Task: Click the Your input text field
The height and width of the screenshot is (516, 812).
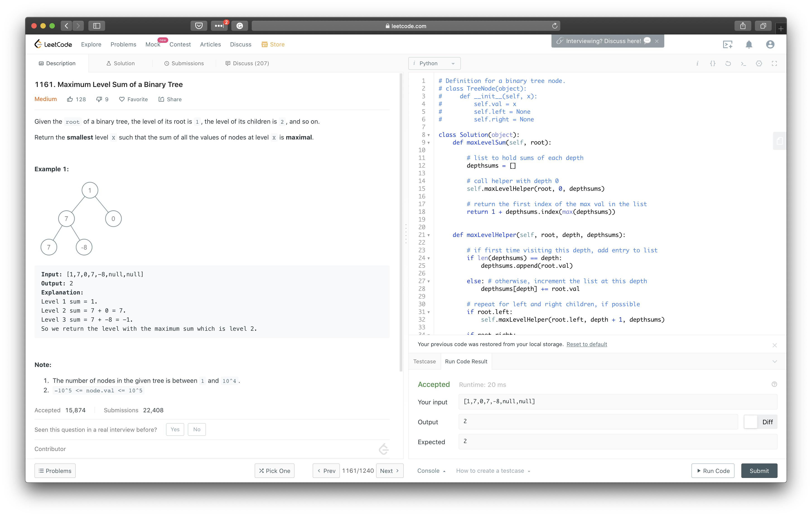Action: coord(617,401)
